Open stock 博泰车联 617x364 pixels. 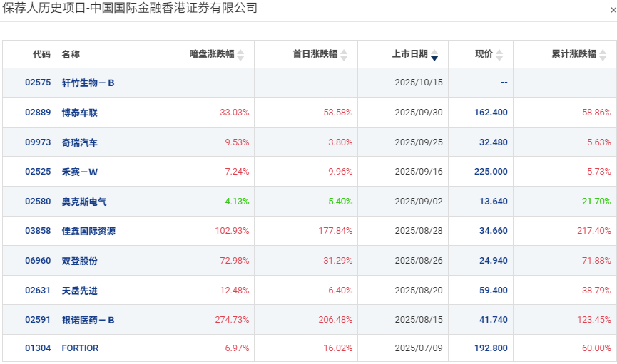coord(79,113)
